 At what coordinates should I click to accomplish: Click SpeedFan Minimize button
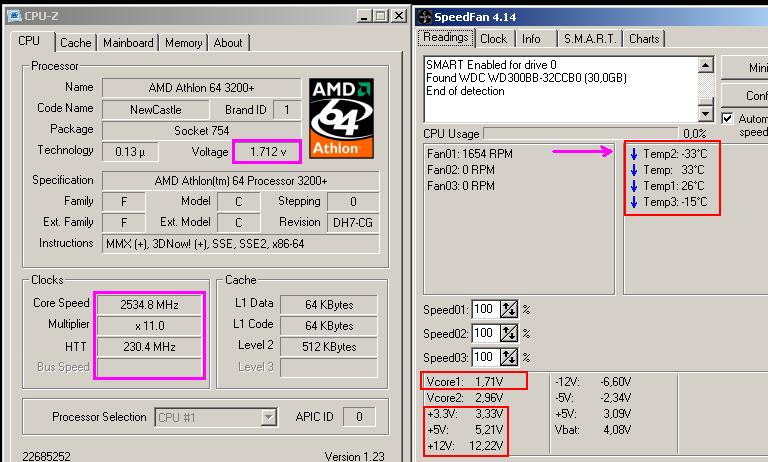coord(744,68)
